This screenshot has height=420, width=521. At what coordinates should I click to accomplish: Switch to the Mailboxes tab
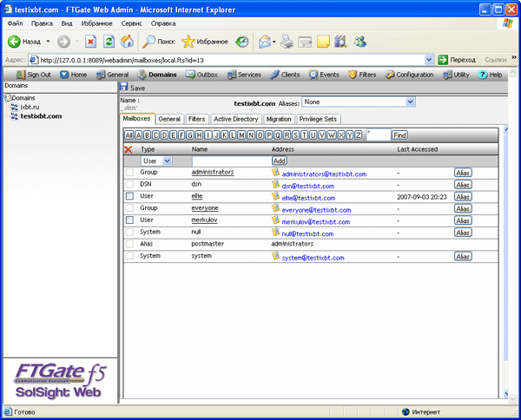pyautogui.click(x=136, y=119)
